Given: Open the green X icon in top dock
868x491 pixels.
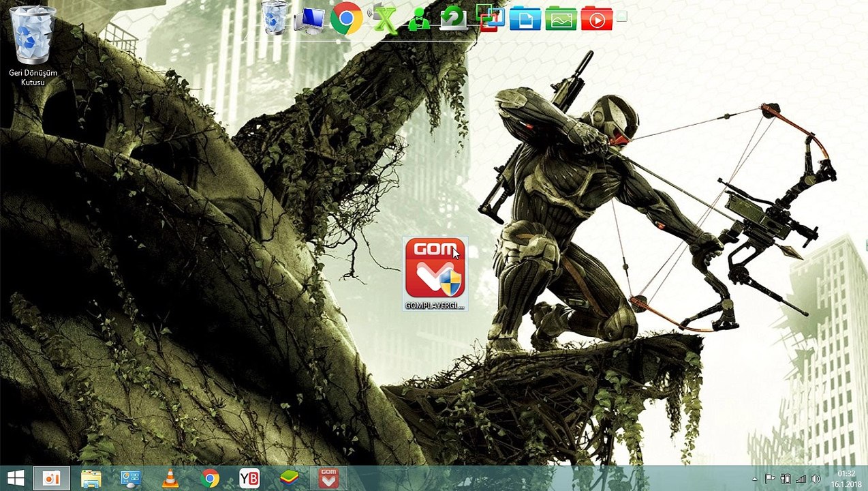Looking at the screenshot, I should tap(384, 18).
